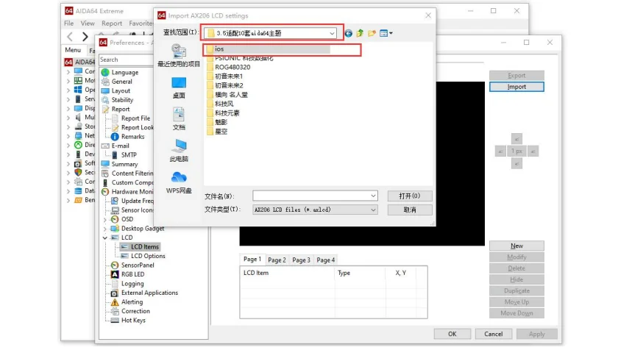Screen dimensions: 632x364
Task: Expand the Ben… category in AIDA64 main tree
Action: (x=68, y=200)
